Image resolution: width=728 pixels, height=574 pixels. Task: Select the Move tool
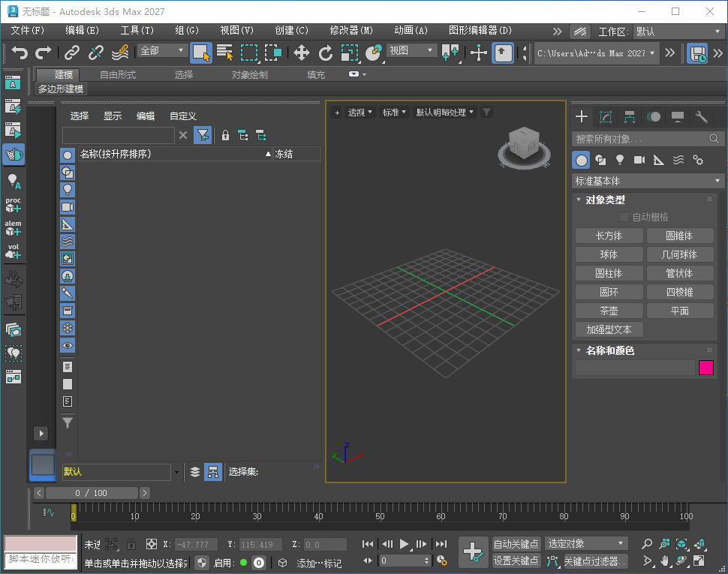[301, 53]
